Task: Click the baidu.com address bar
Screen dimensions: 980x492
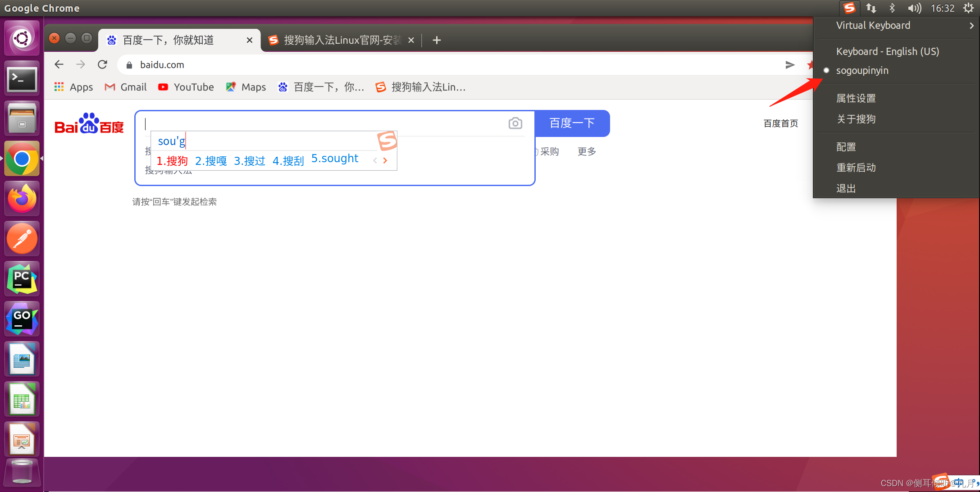Action: click(451, 65)
